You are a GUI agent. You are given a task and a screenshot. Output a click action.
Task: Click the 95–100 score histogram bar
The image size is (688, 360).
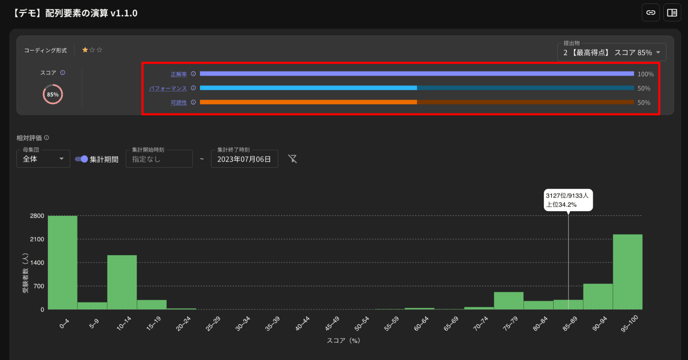click(627, 272)
